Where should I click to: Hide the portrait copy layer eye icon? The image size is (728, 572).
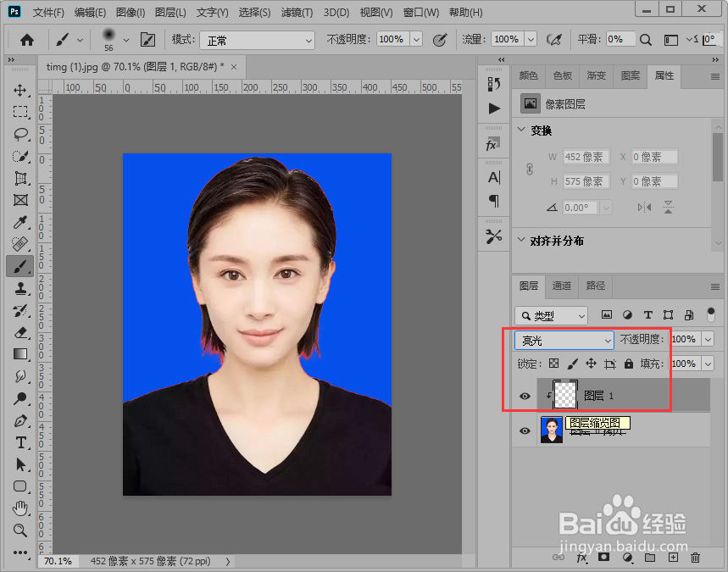pos(525,430)
